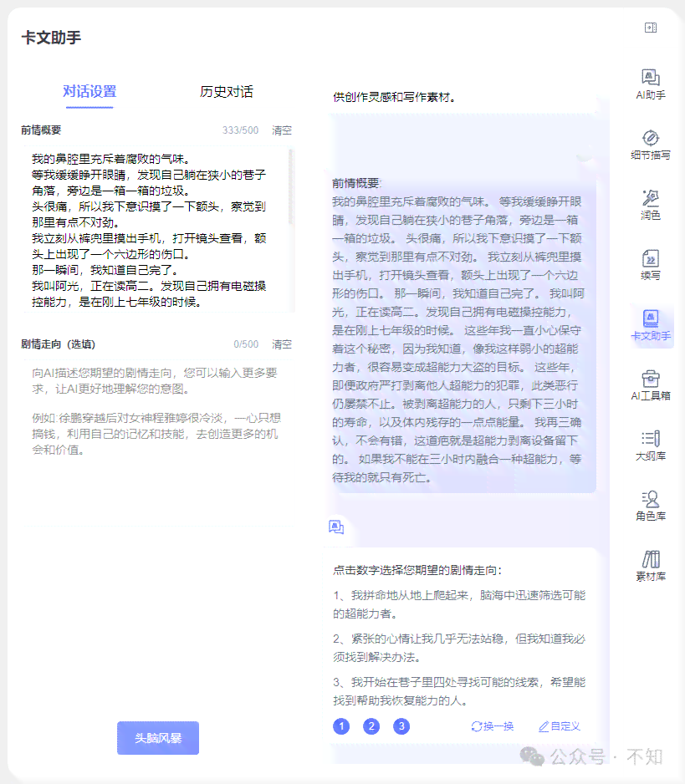Click the 前情概要 label above the text area
685x784 pixels.
41,130
